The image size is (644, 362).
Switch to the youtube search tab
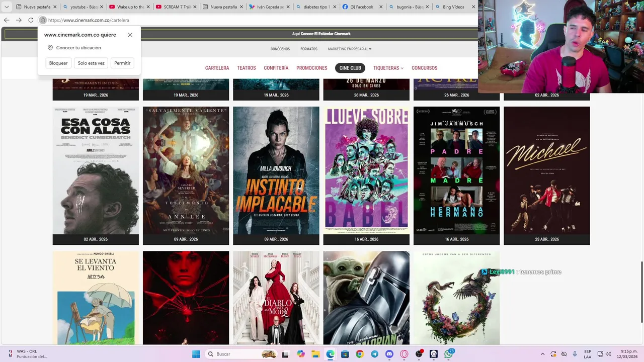(x=83, y=7)
